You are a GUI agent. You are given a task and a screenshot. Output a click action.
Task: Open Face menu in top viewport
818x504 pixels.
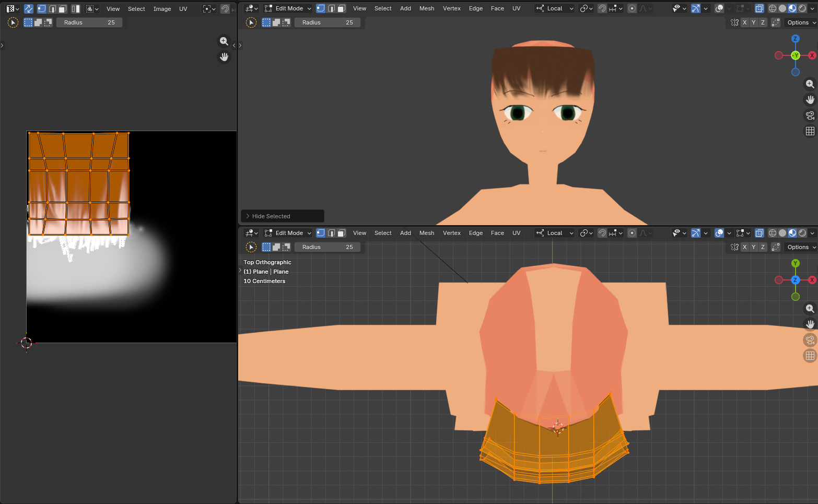[x=497, y=8]
